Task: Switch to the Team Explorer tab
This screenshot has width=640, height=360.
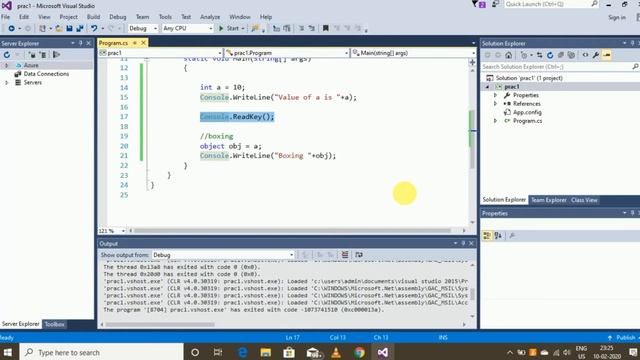Action: pos(549,200)
